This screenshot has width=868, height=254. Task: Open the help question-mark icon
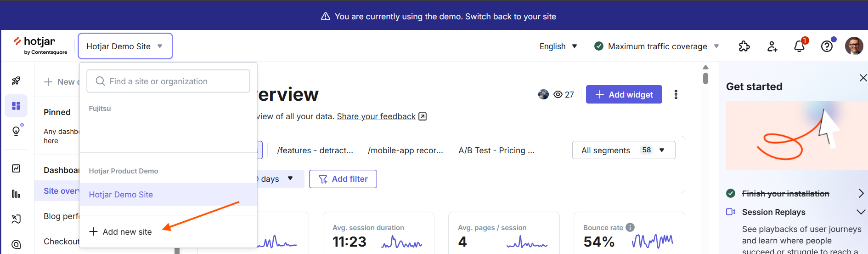[x=827, y=46]
